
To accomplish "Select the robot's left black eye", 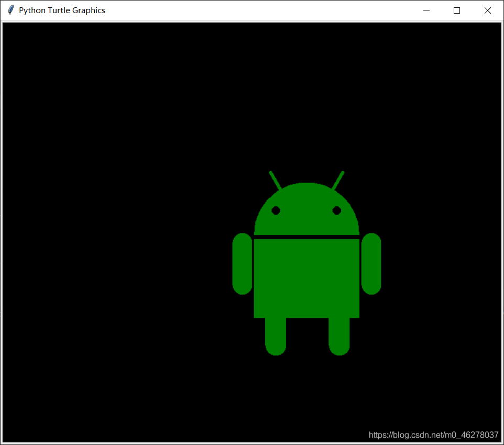I will 276,210.
